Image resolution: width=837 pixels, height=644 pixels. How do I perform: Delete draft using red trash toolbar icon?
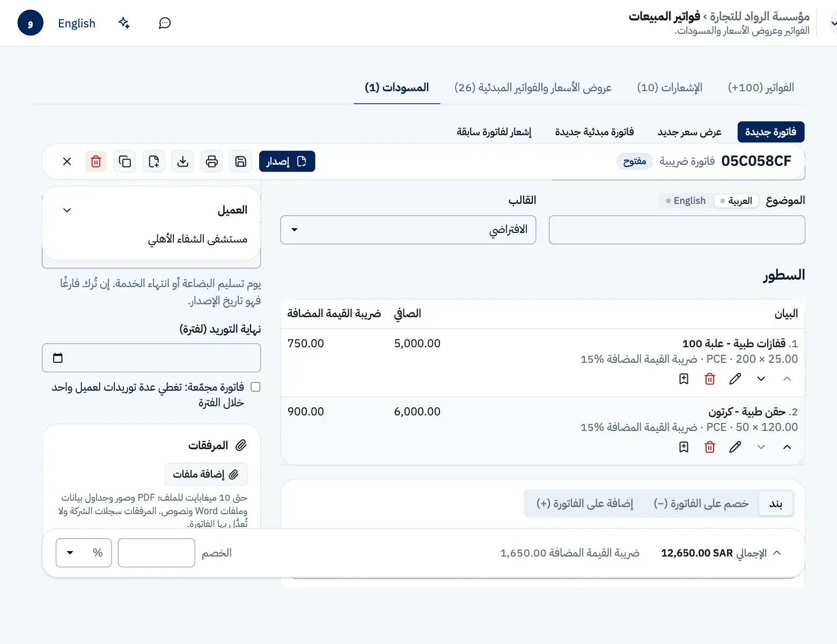click(x=96, y=162)
